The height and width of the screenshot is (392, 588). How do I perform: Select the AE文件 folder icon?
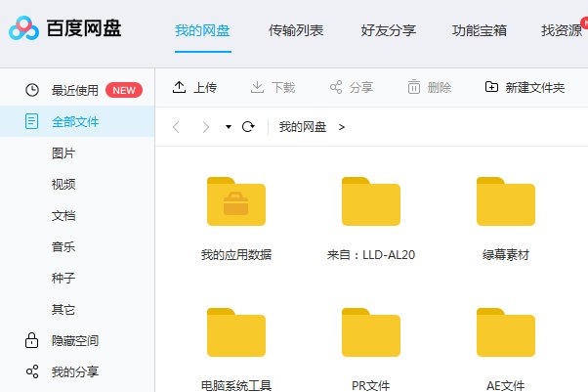pyautogui.click(x=506, y=332)
